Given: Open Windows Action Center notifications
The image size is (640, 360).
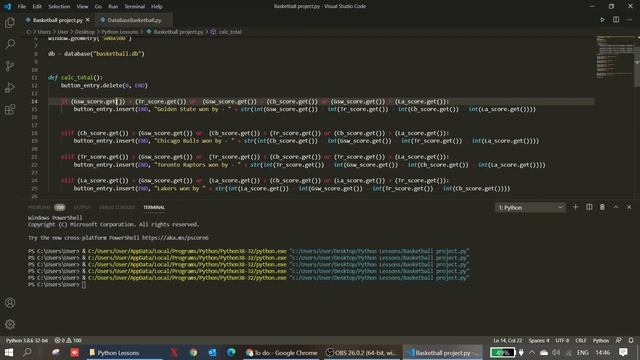Looking at the screenshot, I should pos(623,352).
